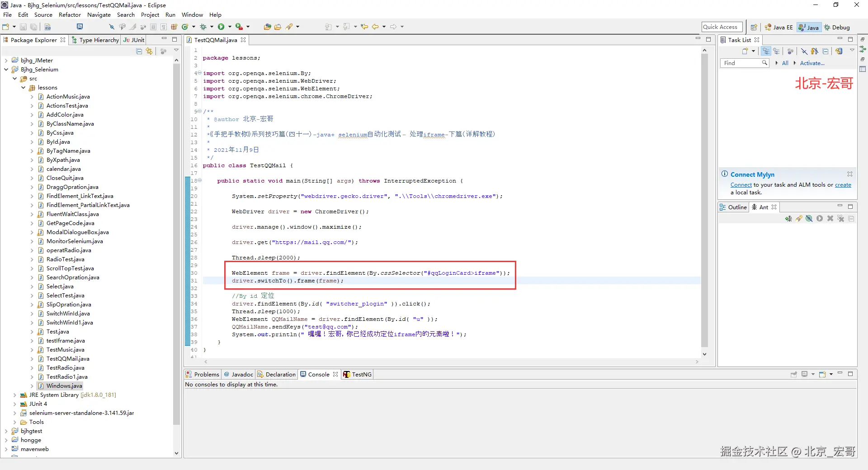The width and height of the screenshot is (868, 470).
Task: Click the Debug bug toolbar icon
Action: [x=203, y=27]
